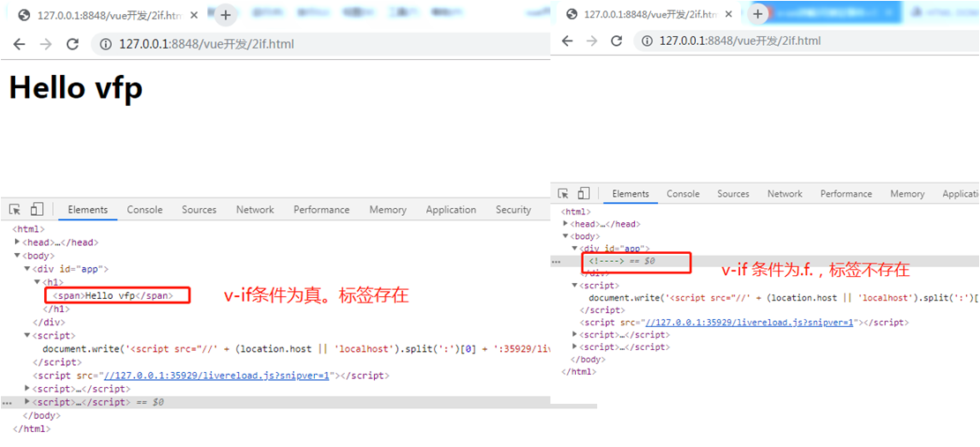Expand first collapsed script node in left DevTools
Viewport: 980px width, 447px height.
(x=27, y=388)
